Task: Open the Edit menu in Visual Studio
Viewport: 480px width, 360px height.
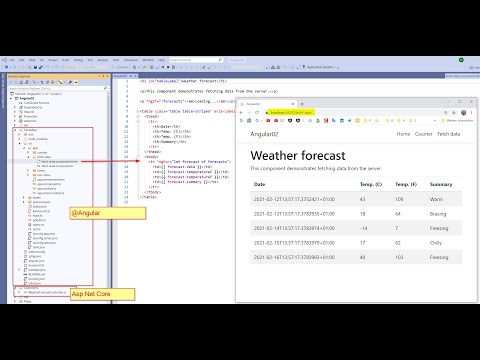Action: click(21, 60)
